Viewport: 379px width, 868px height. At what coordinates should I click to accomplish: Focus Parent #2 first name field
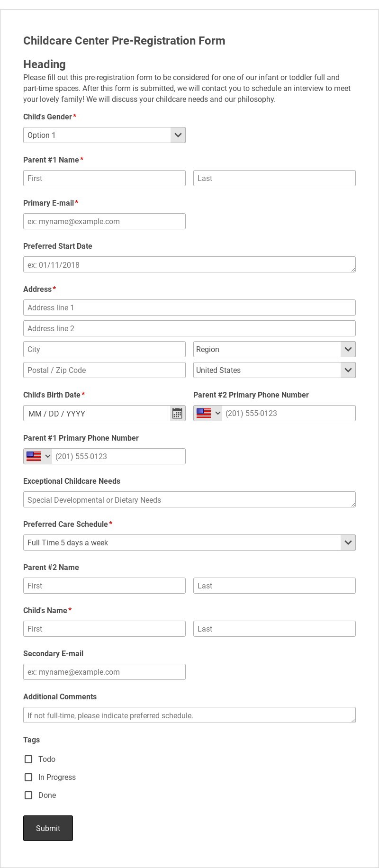click(104, 586)
